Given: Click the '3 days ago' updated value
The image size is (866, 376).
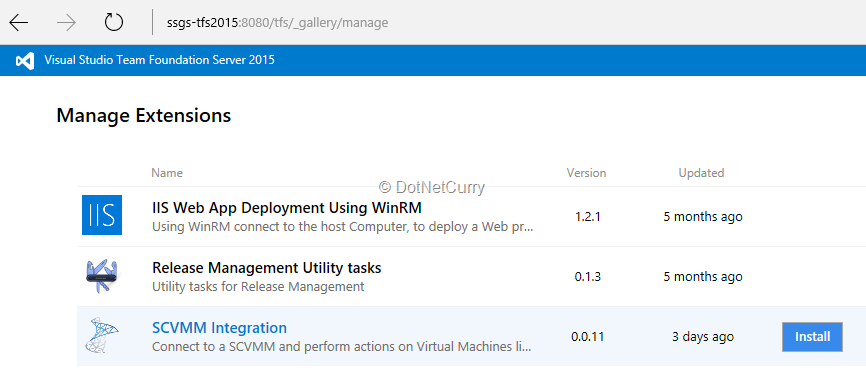Looking at the screenshot, I should (x=703, y=337).
